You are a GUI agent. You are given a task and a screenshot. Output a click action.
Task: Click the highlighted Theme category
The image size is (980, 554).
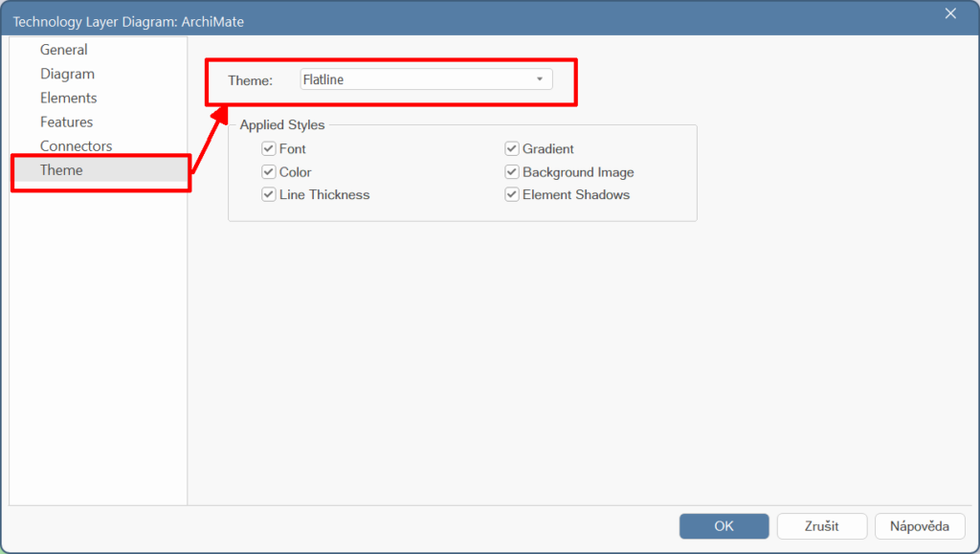pyautogui.click(x=61, y=170)
